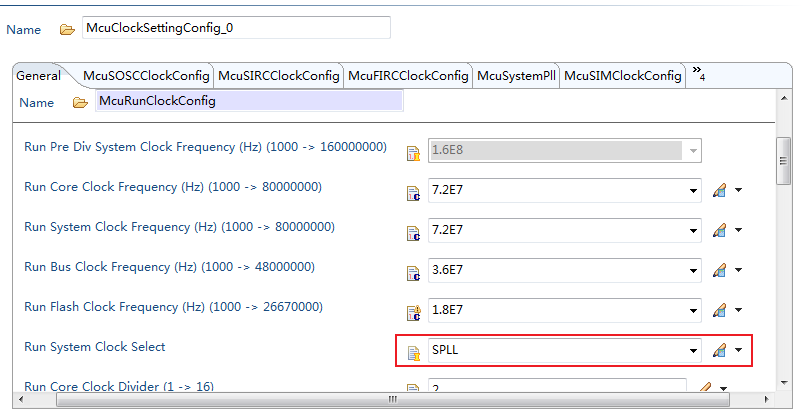Click the Run Bus Clock Frequency label
The width and height of the screenshot is (805, 419).
[169, 267]
